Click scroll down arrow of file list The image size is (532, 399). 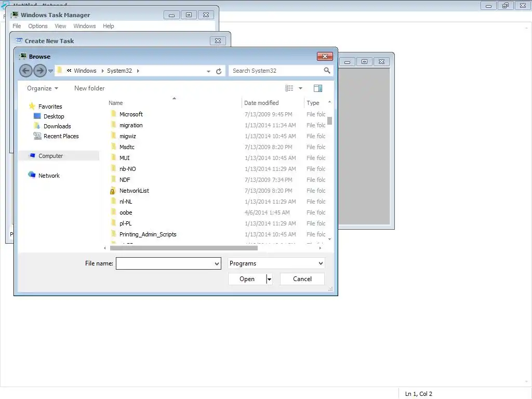coord(329,239)
